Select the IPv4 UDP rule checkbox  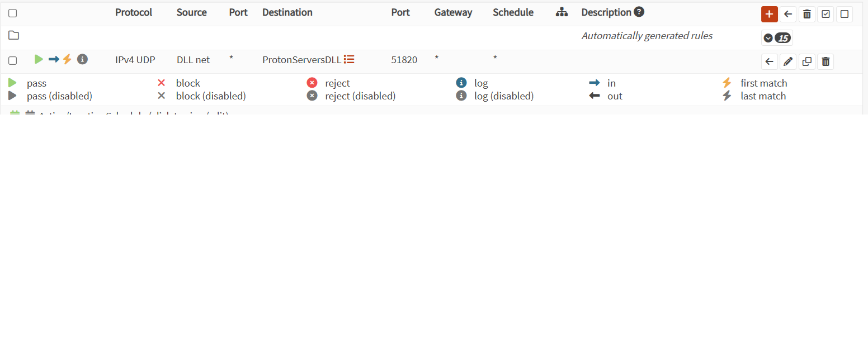[x=12, y=60]
